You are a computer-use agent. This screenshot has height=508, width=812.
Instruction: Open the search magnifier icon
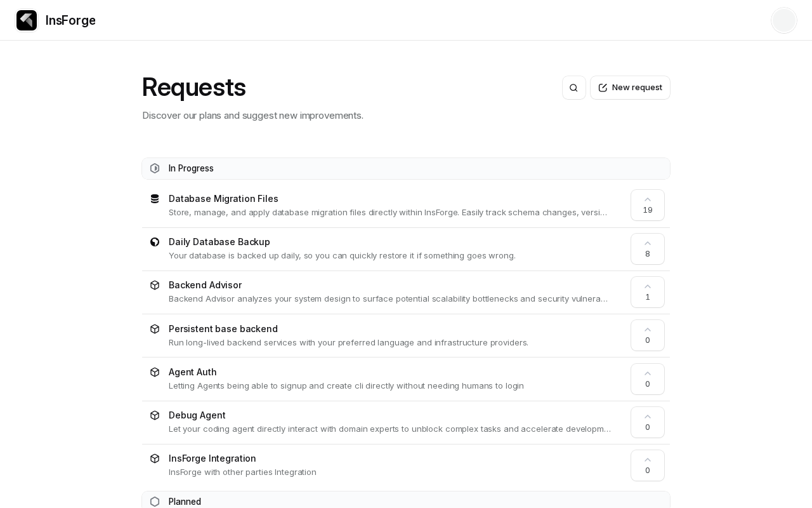click(574, 88)
